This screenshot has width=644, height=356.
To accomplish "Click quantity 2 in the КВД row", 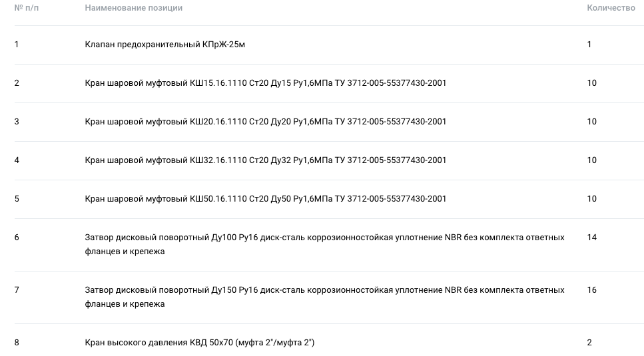I will click(589, 343).
